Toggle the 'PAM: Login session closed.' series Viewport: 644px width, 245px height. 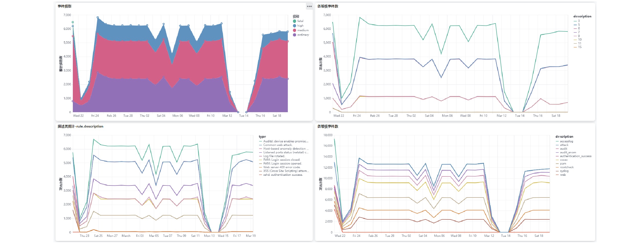tap(282, 160)
